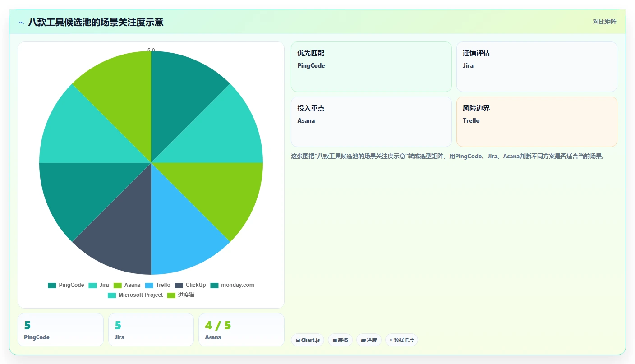Toggle the Jira legend entry
The height and width of the screenshot is (364, 635).
(x=99, y=285)
